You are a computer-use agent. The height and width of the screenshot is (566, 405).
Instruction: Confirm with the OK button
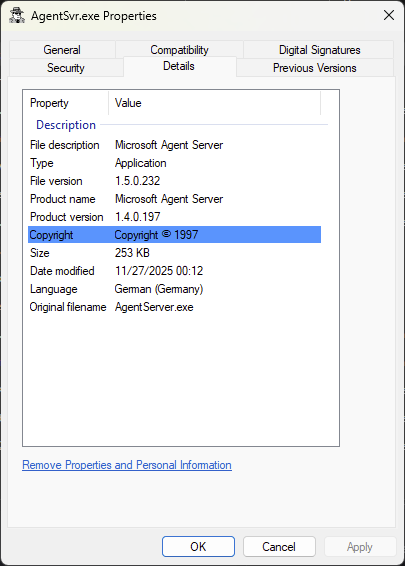(198, 547)
